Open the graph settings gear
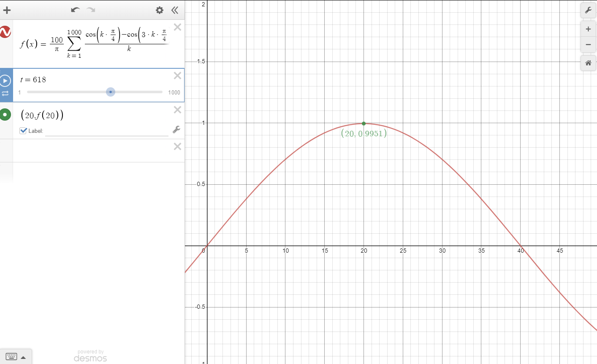597x364 pixels. click(160, 10)
